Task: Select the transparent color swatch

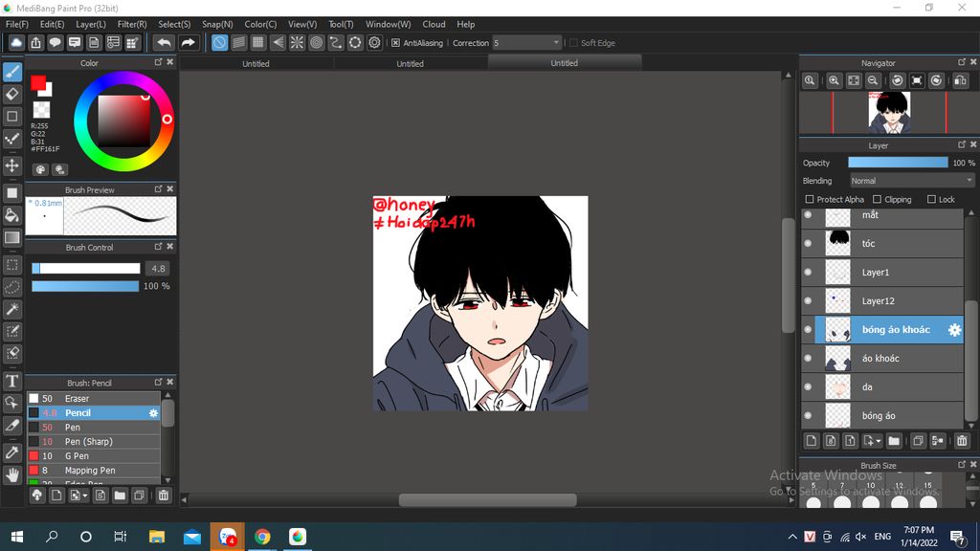Action: pos(41,110)
